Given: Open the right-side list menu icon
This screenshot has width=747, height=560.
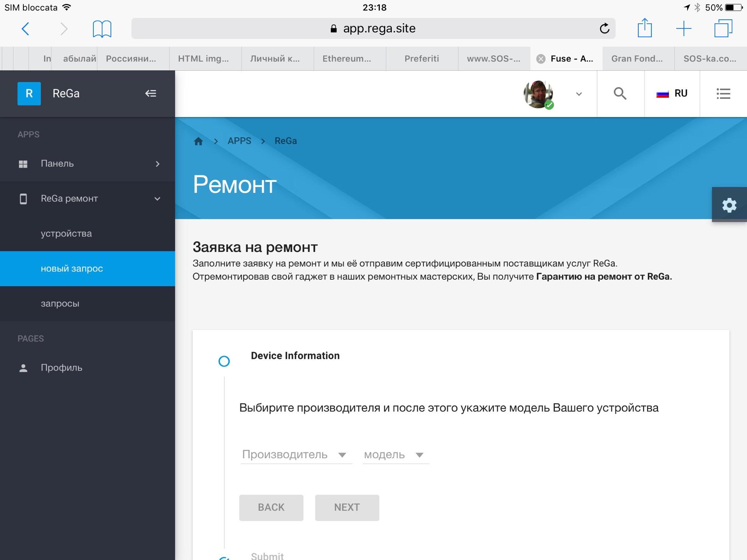Looking at the screenshot, I should [723, 93].
